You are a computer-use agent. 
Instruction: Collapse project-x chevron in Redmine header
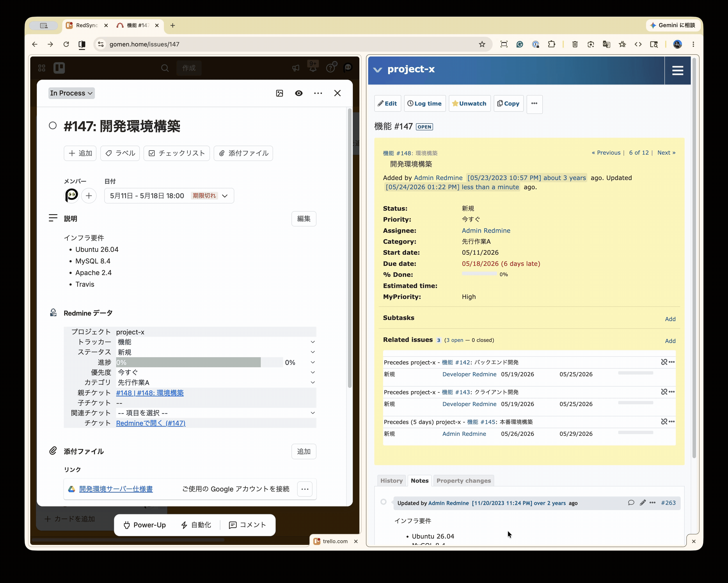[378, 70]
